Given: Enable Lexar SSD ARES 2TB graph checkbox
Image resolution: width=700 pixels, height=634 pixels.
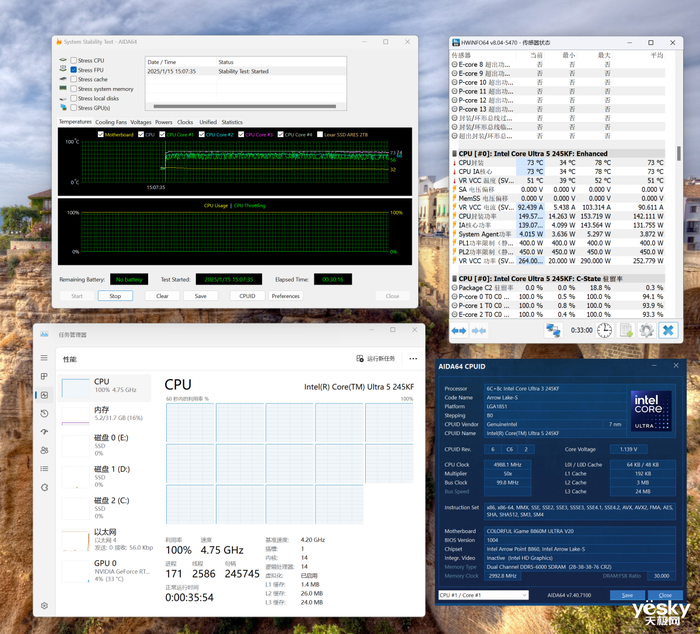Looking at the screenshot, I should click(320, 134).
